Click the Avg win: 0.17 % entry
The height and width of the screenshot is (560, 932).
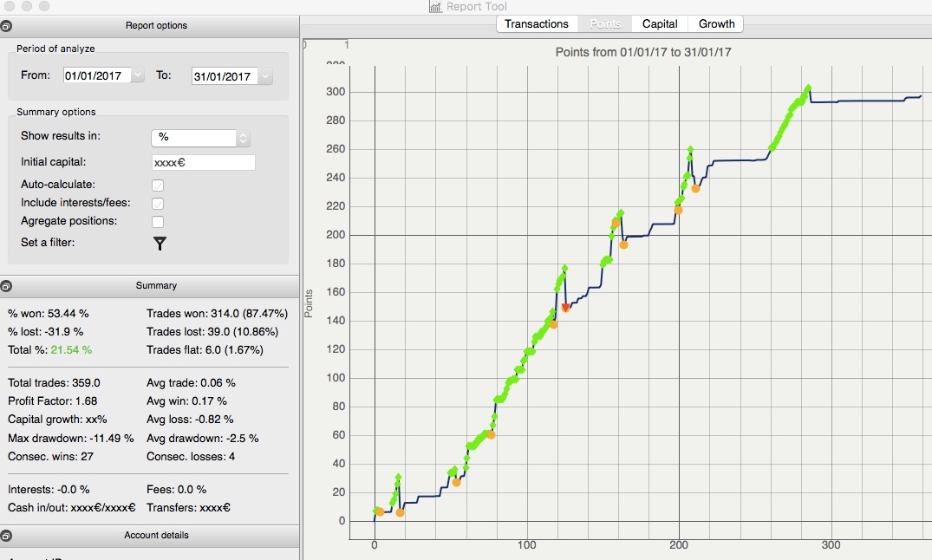186,401
